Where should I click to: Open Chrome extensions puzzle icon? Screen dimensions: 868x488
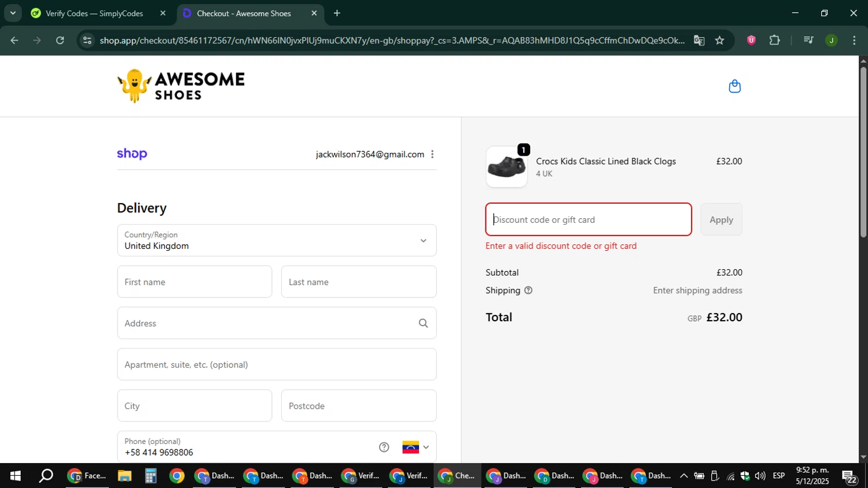coord(774,40)
